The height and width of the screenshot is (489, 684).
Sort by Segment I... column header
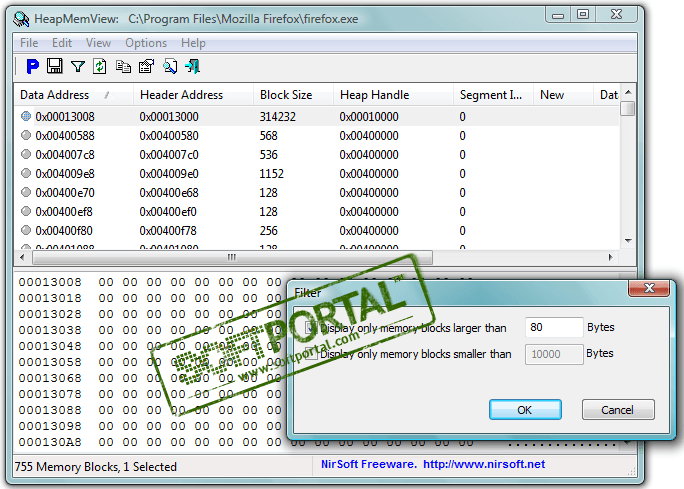[x=493, y=95]
